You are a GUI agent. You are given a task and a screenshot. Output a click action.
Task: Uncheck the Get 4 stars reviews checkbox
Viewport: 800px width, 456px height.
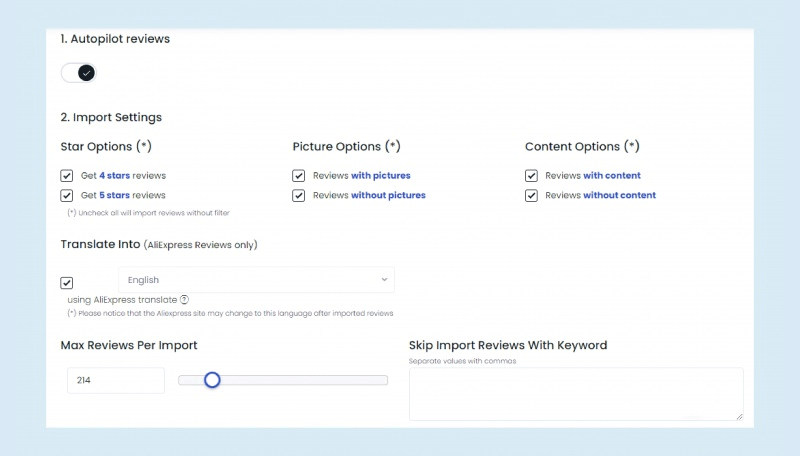[x=67, y=176]
